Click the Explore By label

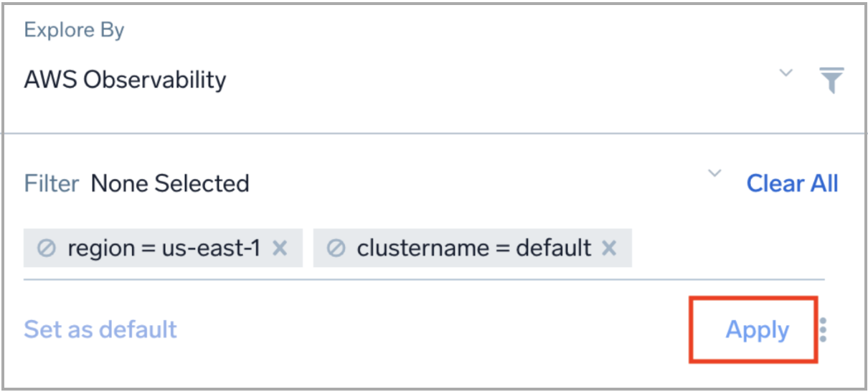tap(74, 31)
